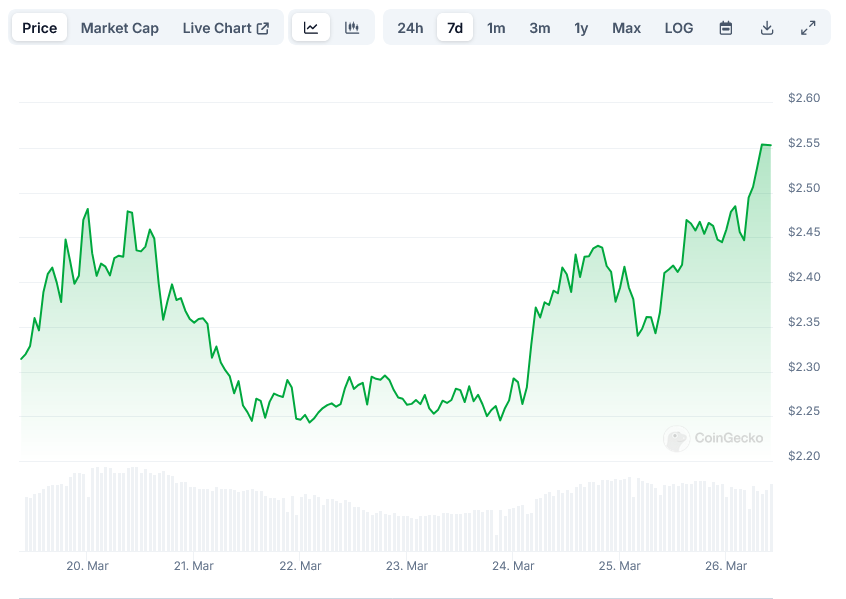846x599 pixels.
Task: Click the $2.50 price axis label
Action: (804, 188)
